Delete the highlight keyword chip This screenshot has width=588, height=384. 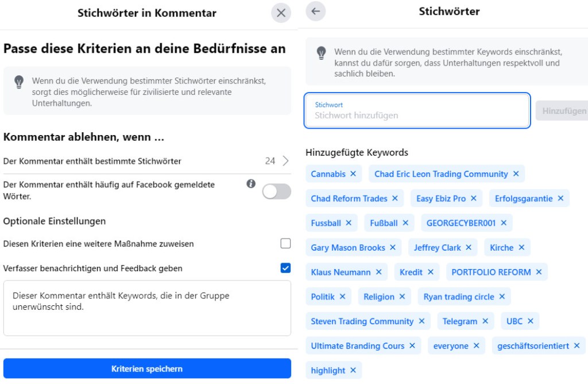[x=353, y=370]
